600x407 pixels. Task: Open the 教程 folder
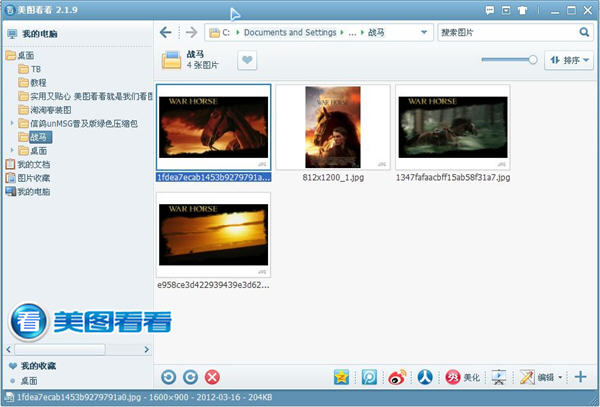coord(33,83)
